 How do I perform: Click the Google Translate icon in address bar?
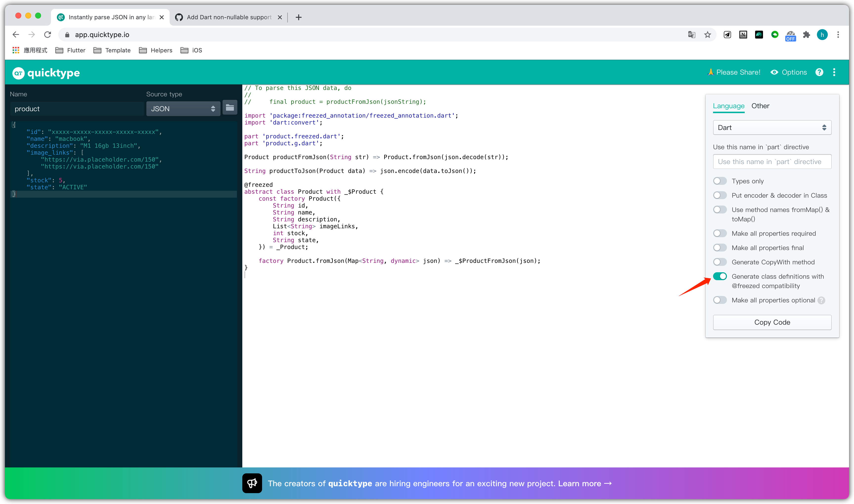692,35
